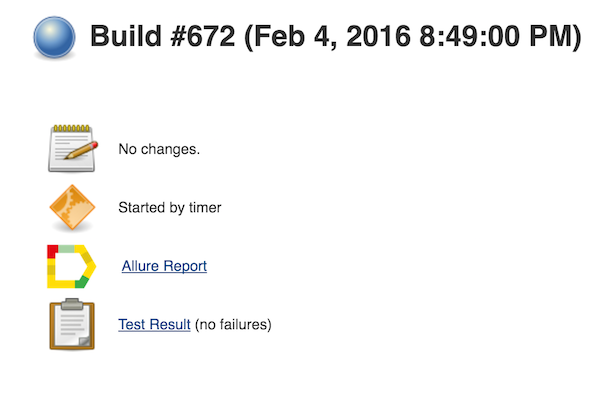The width and height of the screenshot is (600, 398).
Task: Click the orange diamond build cause icon
Action: point(72,207)
